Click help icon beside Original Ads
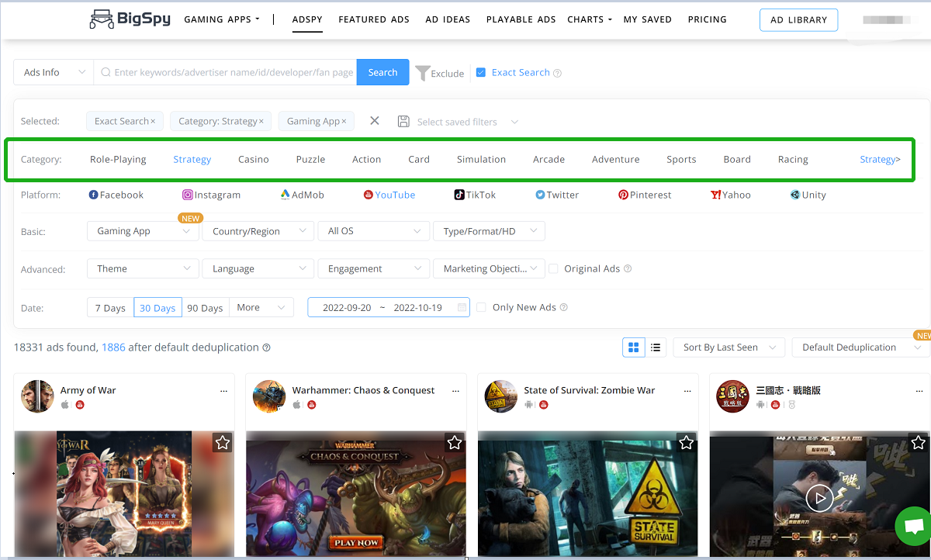This screenshot has width=931, height=560. [x=628, y=269]
